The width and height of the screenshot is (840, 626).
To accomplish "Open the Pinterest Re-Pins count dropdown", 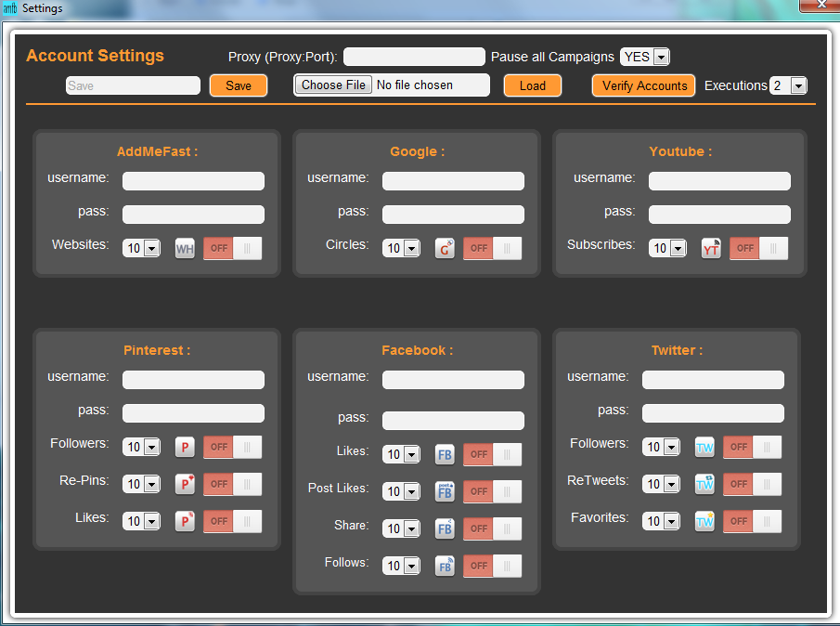I will coord(141,484).
